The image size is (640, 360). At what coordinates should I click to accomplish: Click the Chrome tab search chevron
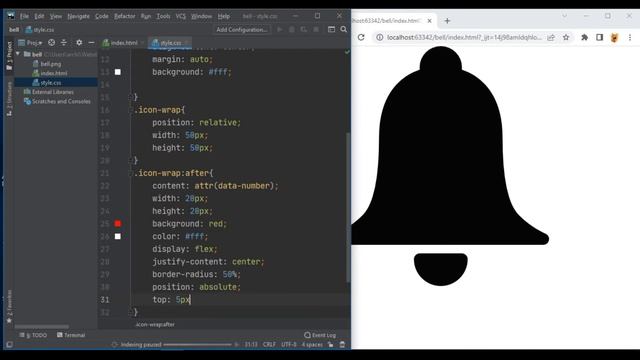tap(564, 16)
